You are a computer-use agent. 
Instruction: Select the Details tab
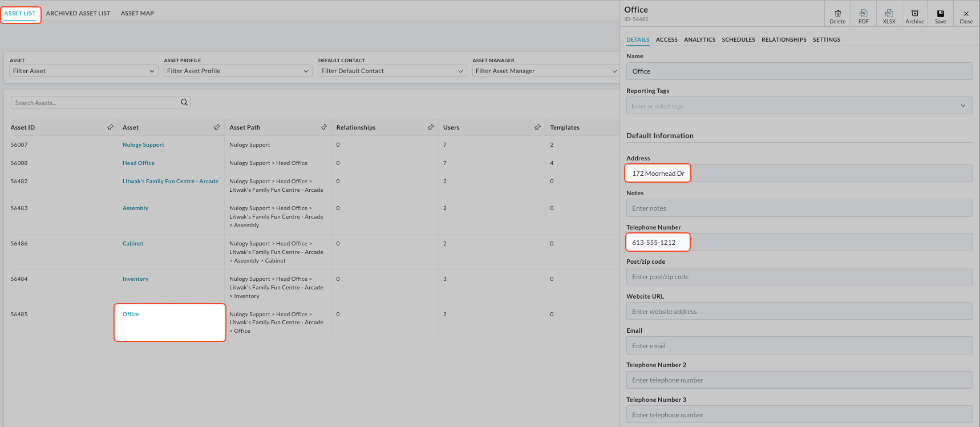tap(638, 40)
